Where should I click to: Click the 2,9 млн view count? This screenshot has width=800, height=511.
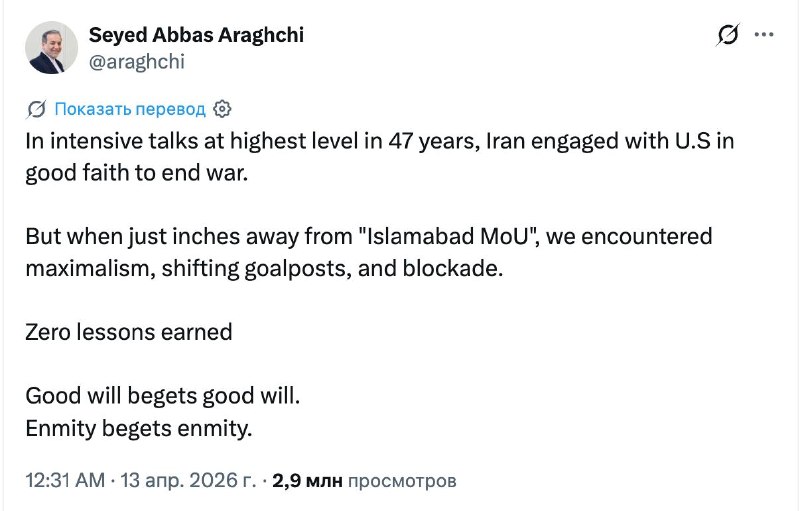click(x=306, y=480)
